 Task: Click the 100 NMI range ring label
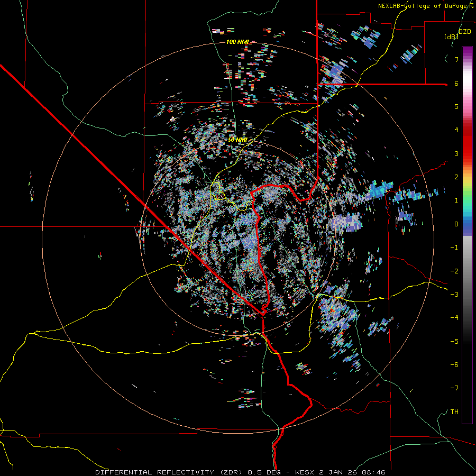[x=237, y=42]
